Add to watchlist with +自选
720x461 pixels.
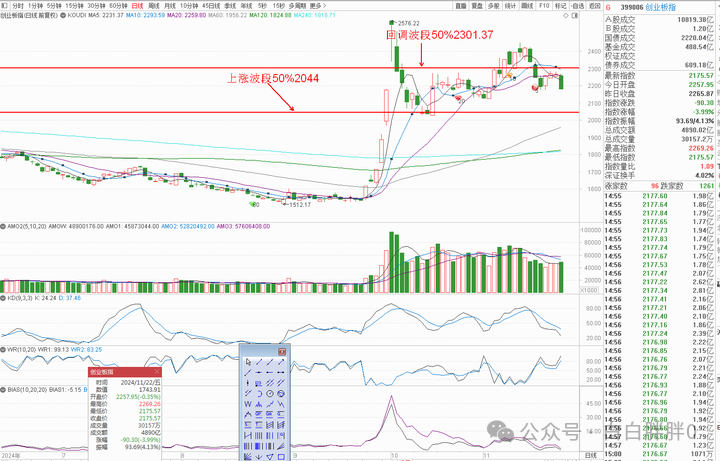(x=577, y=6)
